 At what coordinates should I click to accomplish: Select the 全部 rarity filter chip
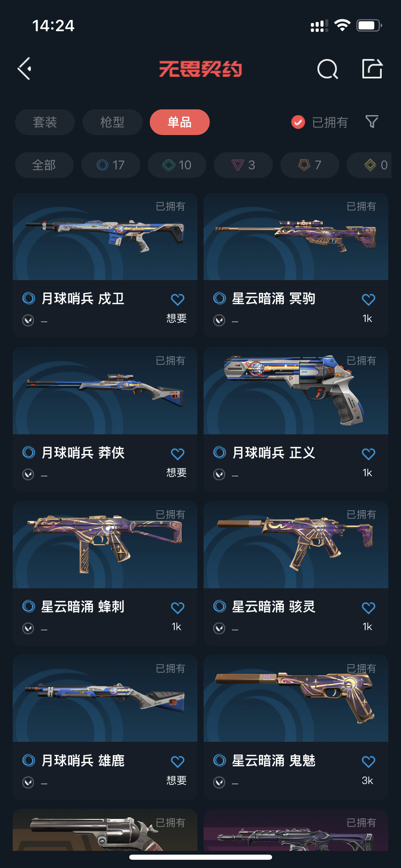click(x=44, y=165)
